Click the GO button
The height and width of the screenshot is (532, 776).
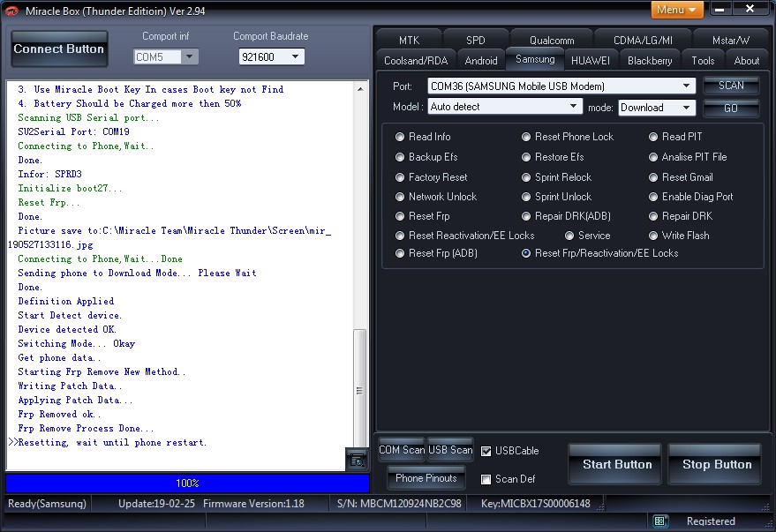[x=731, y=108]
